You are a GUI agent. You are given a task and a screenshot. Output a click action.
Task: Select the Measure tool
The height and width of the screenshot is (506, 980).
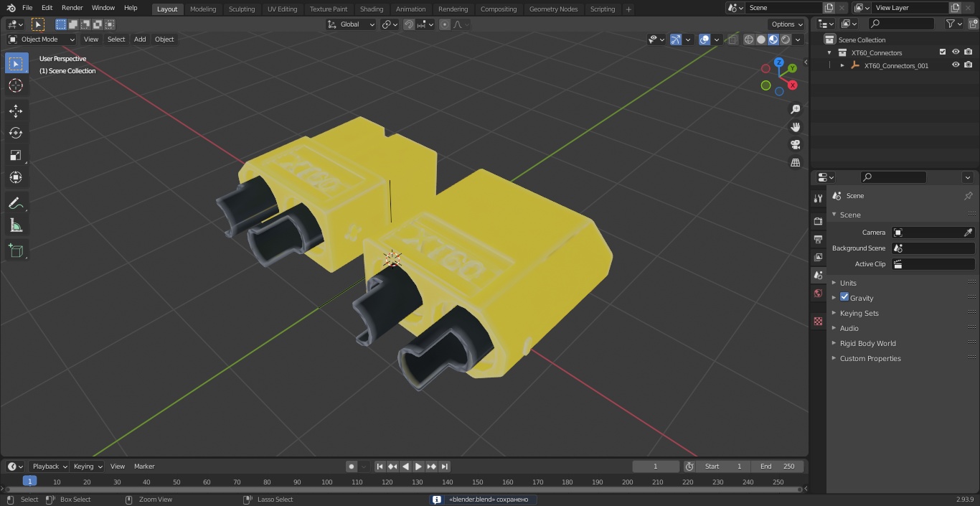pyautogui.click(x=16, y=225)
